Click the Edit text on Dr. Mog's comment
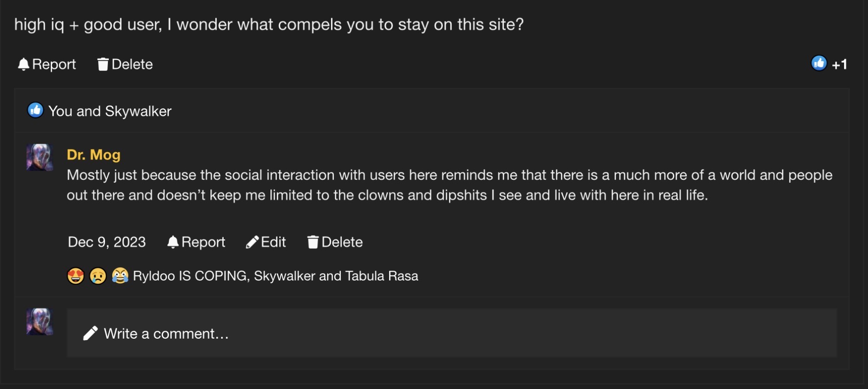Screen dimensions: 868x389 point(273,242)
